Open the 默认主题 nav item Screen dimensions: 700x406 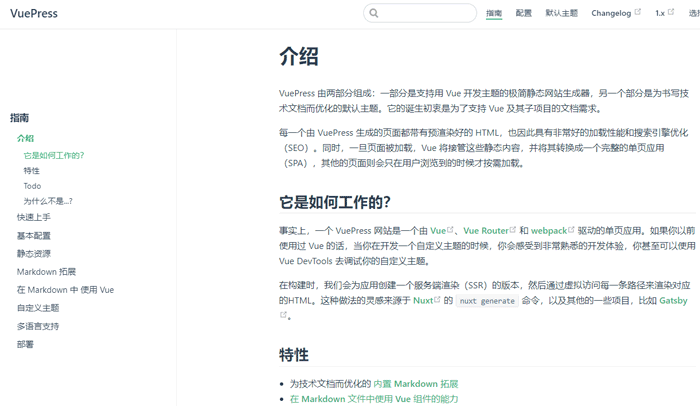coord(562,13)
